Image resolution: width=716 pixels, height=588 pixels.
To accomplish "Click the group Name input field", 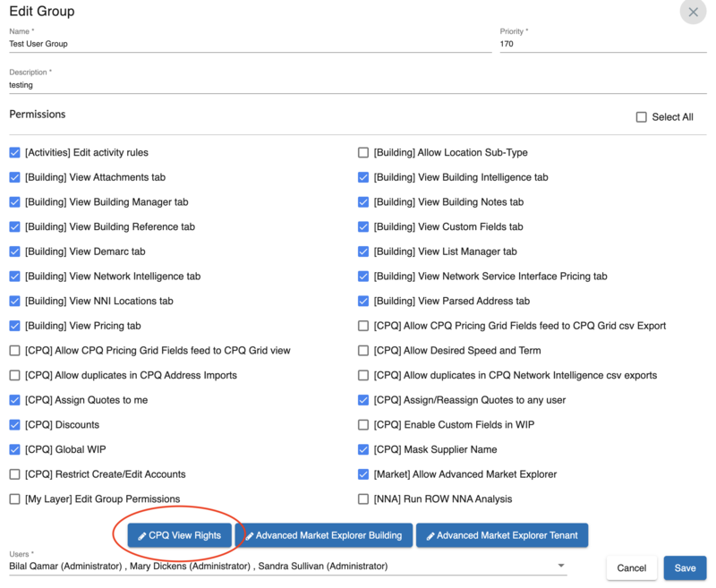I will point(250,44).
